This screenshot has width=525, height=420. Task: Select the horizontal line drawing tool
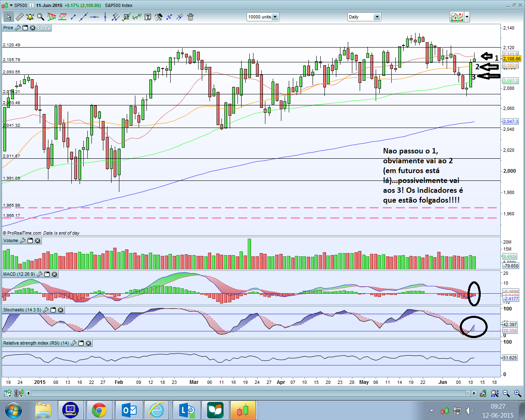94,17
